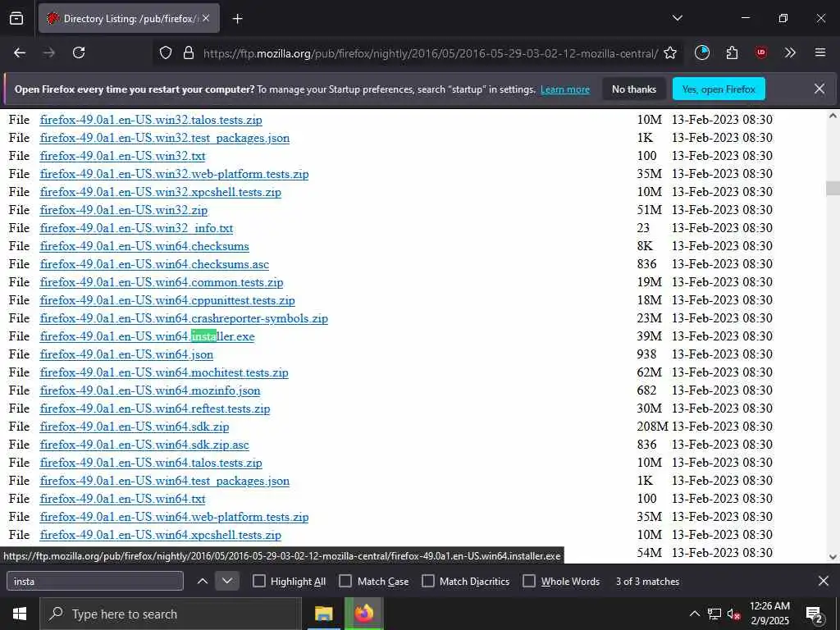Open win64.crashreporter-symbols.zip link

click(184, 319)
